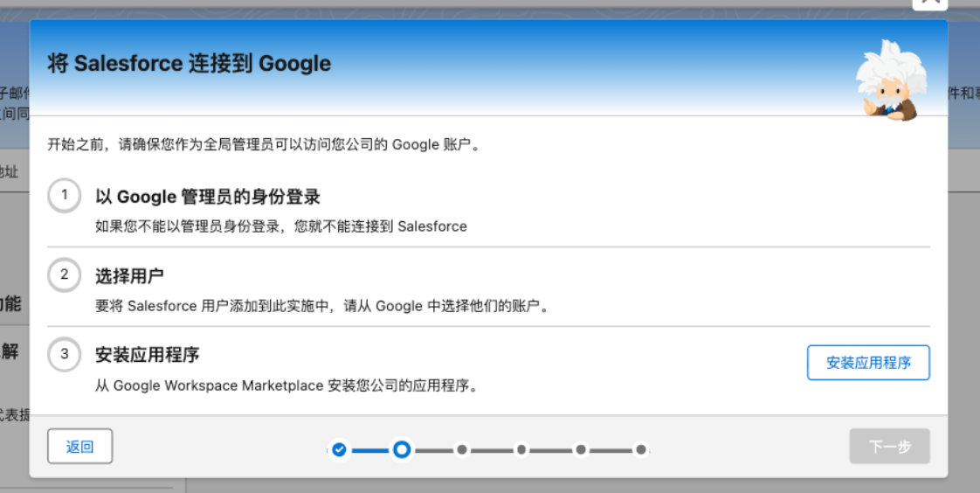
Task: Select the completed checkmark progress step
Action: tap(339, 449)
